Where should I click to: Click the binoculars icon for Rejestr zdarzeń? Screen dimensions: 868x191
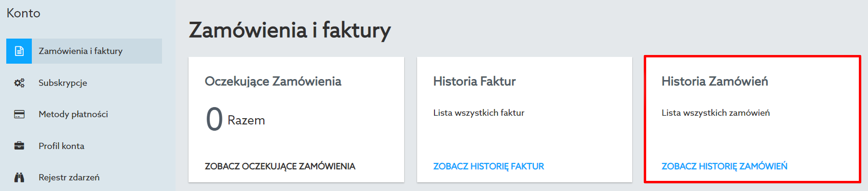coord(19,177)
